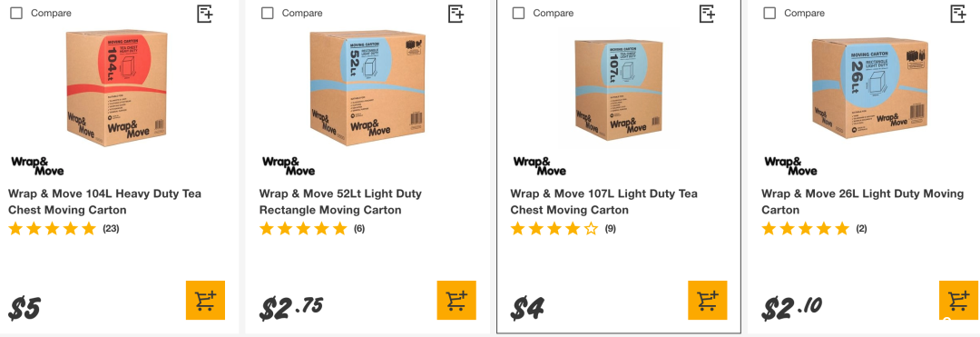Add 52Lt Light Duty Rectangle carton to cart
This screenshot has width=980, height=337.
pos(456,300)
